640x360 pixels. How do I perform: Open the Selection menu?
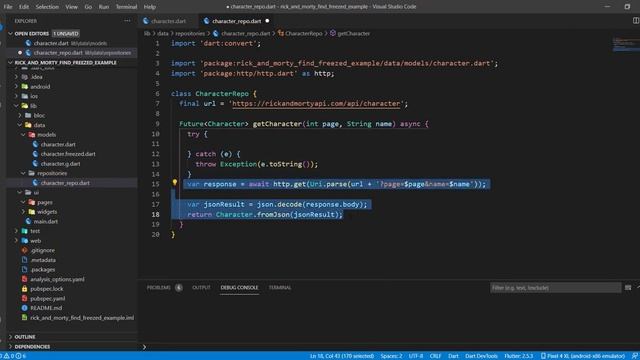click(x=47, y=7)
